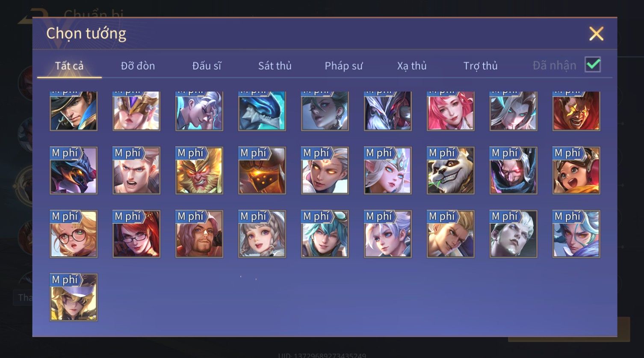
Task: Show the Pháp sư hero category
Action: point(343,66)
